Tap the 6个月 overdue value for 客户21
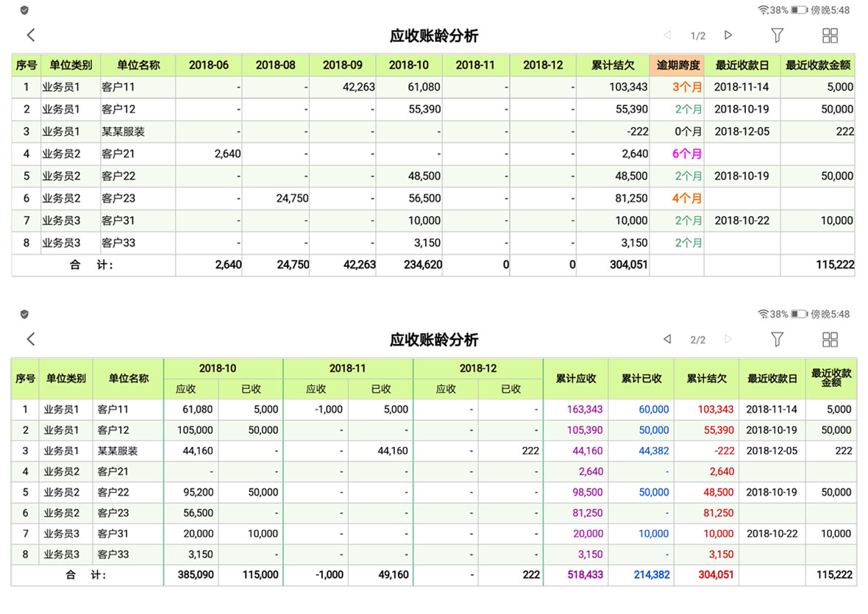Image resolution: width=868 pixels, height=614 pixels. tap(687, 154)
